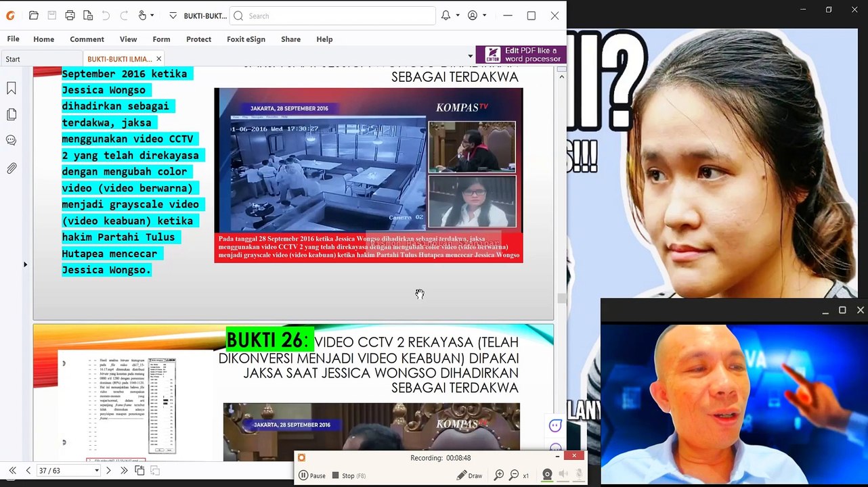The image size is (868, 487).
Task: Open the page number dropdown arrow
Action: 97,471
